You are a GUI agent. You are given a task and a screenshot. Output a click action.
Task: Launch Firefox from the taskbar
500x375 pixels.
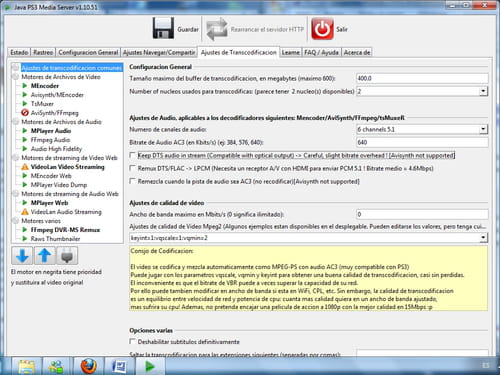(x=88, y=366)
